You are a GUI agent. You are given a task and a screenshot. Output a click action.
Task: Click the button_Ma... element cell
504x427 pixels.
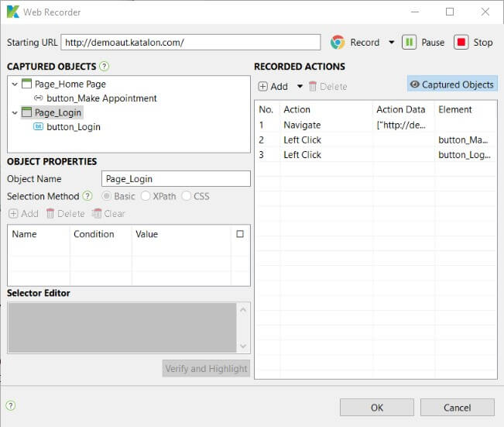(x=463, y=139)
